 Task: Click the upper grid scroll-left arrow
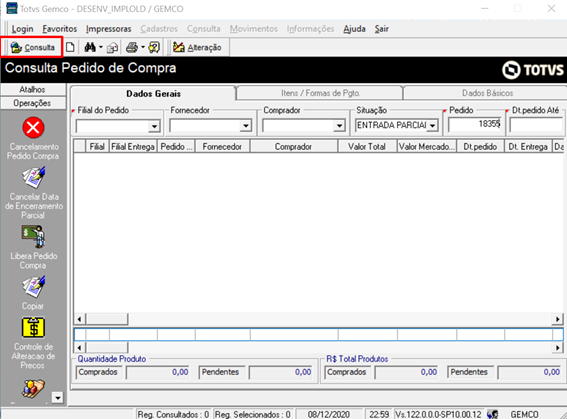pos(79,319)
